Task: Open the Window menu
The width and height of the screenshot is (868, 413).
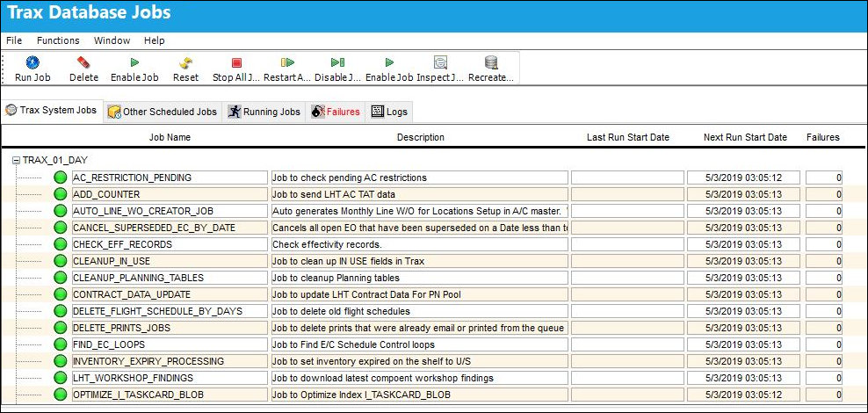Action: coord(112,40)
